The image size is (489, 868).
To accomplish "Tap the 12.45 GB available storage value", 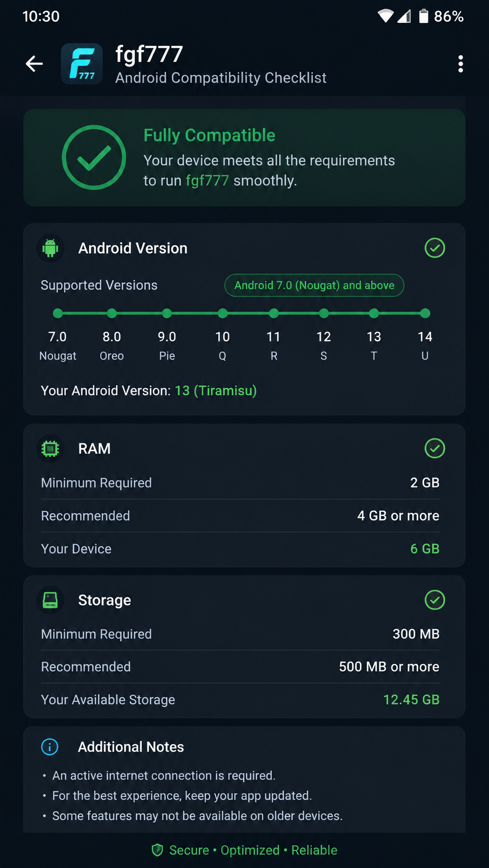I will [411, 700].
